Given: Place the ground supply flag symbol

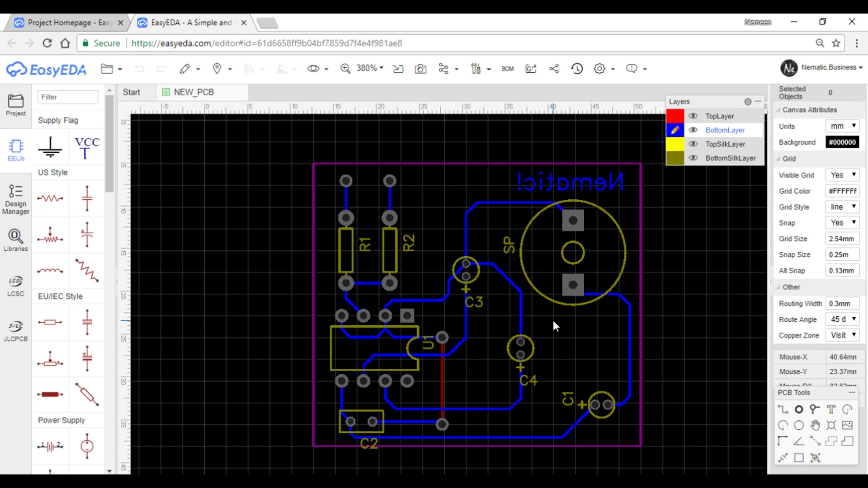Looking at the screenshot, I should [x=50, y=148].
